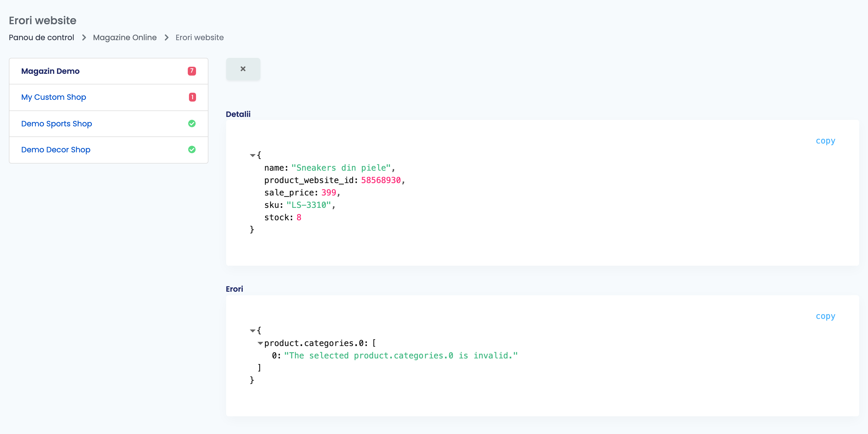This screenshot has width=868, height=434.
Task: Select the stock value 8
Action: (299, 218)
